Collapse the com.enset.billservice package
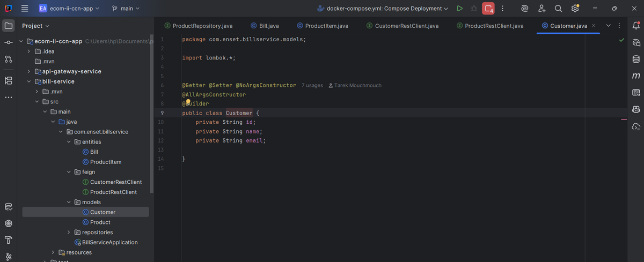Screen dimensions: 644x262 [x=61, y=132]
